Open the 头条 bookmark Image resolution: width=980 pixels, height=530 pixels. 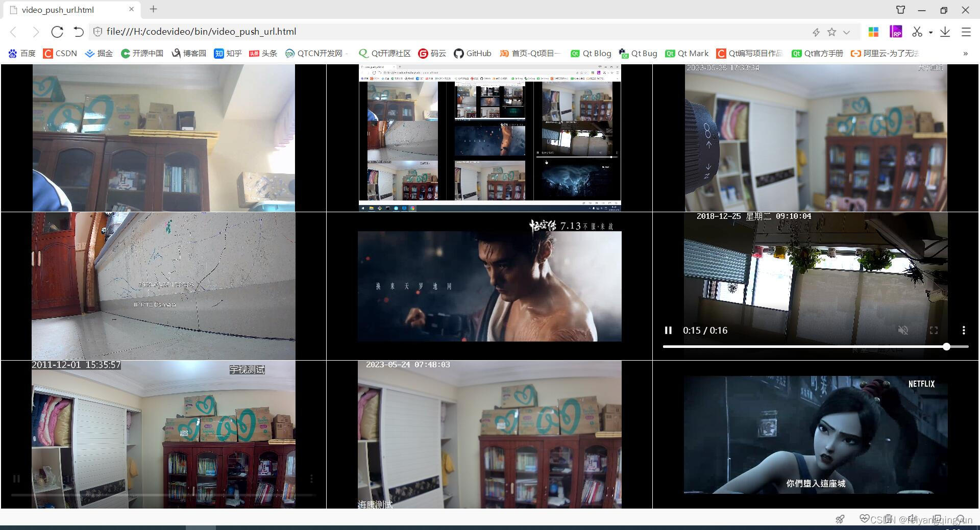[x=263, y=53]
